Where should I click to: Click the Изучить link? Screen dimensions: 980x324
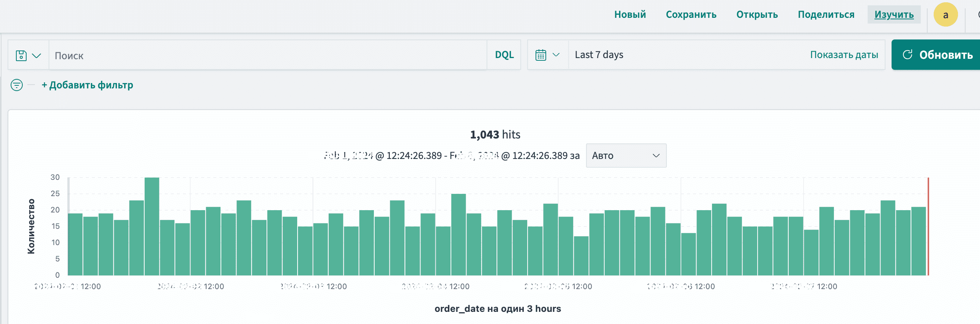click(893, 14)
